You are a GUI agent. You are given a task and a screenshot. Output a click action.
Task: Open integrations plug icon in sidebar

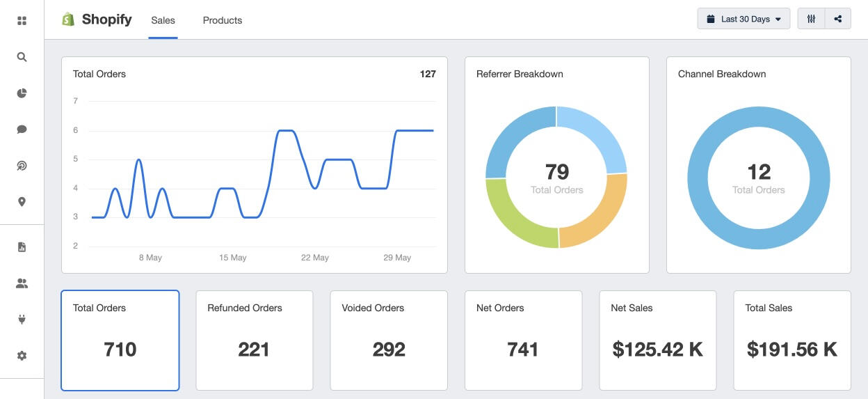(22, 320)
